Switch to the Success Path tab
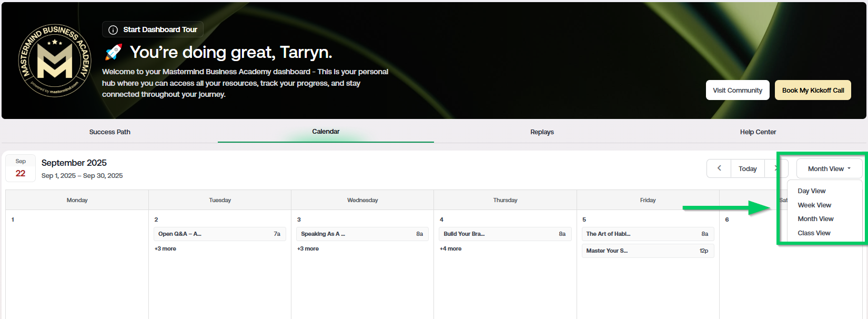 point(110,132)
